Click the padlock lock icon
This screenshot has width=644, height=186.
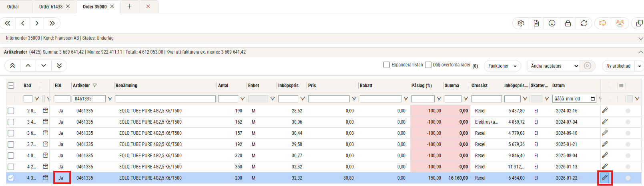pos(568,23)
